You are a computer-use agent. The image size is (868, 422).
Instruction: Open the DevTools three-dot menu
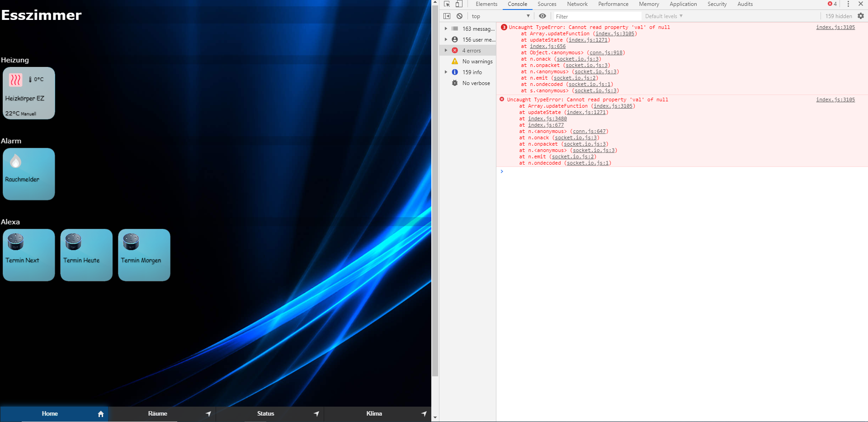coord(848,4)
